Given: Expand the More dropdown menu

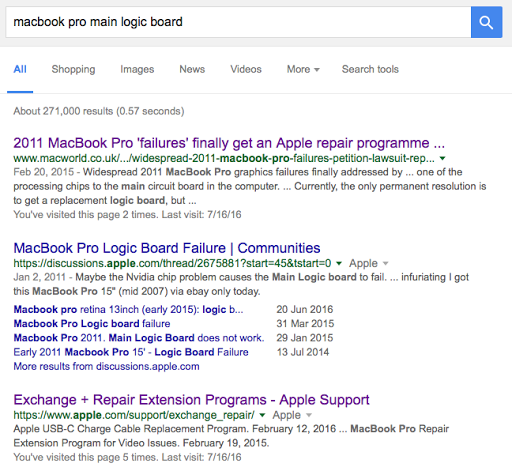Looking at the screenshot, I should coord(303,69).
